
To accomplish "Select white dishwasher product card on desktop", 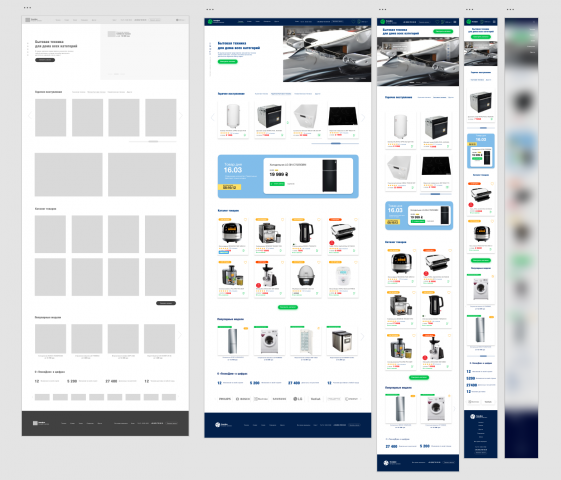I will [306, 120].
